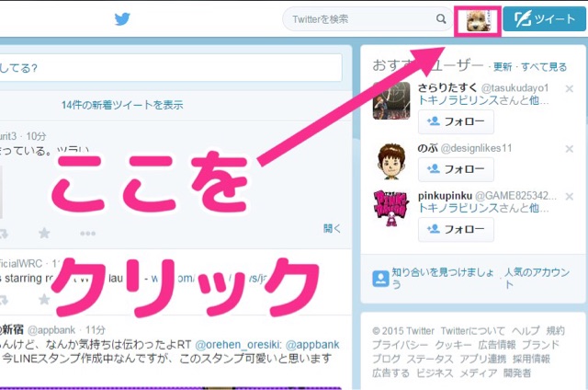This screenshot has width=588, height=390.
Task: Open 広告する footer link
Action: [390, 373]
